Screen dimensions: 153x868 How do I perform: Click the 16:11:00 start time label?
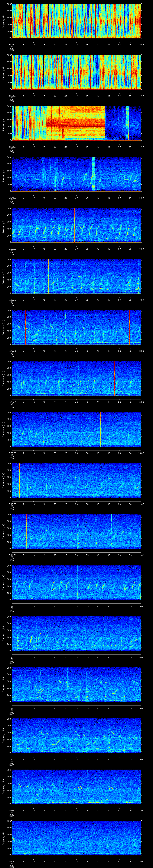tap(12, 555)
